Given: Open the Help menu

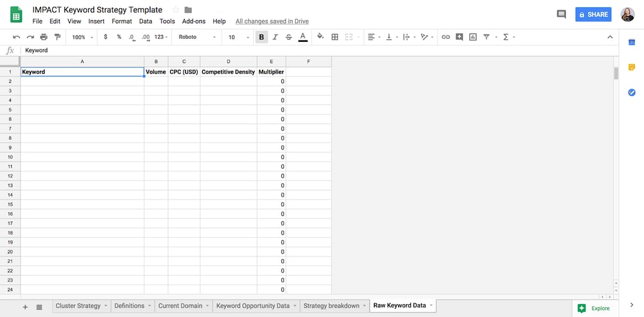Looking at the screenshot, I should pyautogui.click(x=220, y=21).
